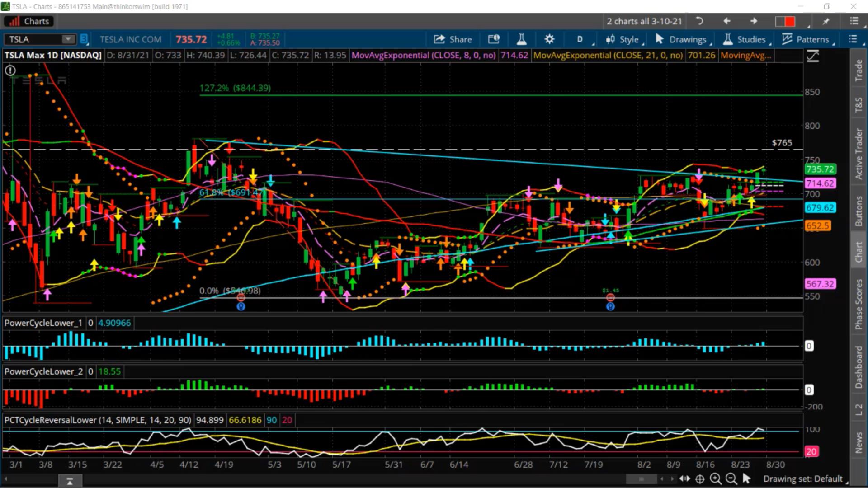The width and height of the screenshot is (868, 488).
Task: Open the top-bar list menu icon
Action: [x=854, y=21]
